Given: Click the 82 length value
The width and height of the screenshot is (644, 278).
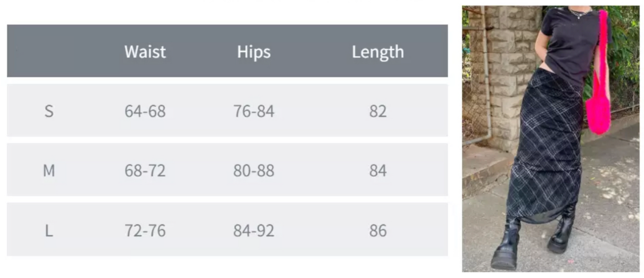Looking at the screenshot, I should point(377,111).
